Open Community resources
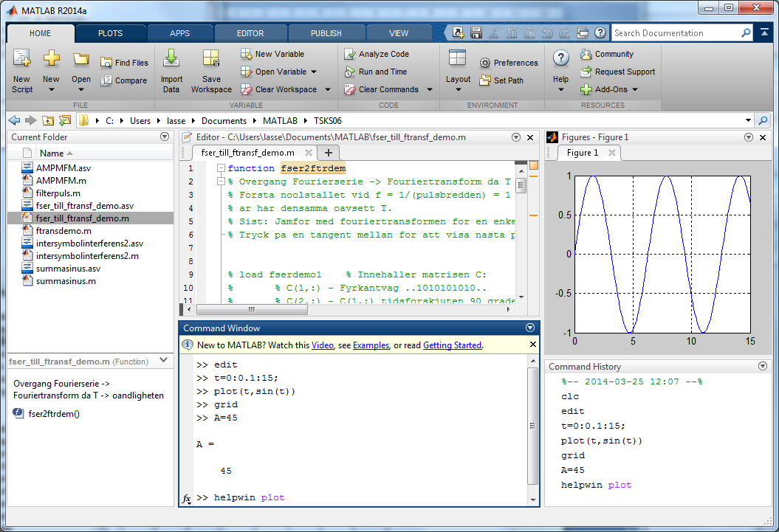The width and height of the screenshot is (779, 532). pos(607,54)
